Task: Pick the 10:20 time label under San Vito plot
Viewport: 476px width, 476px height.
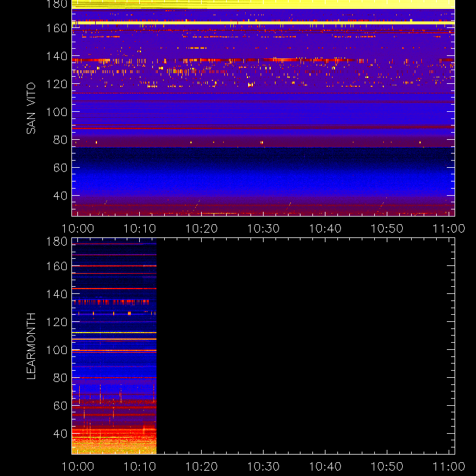Action: (x=202, y=228)
